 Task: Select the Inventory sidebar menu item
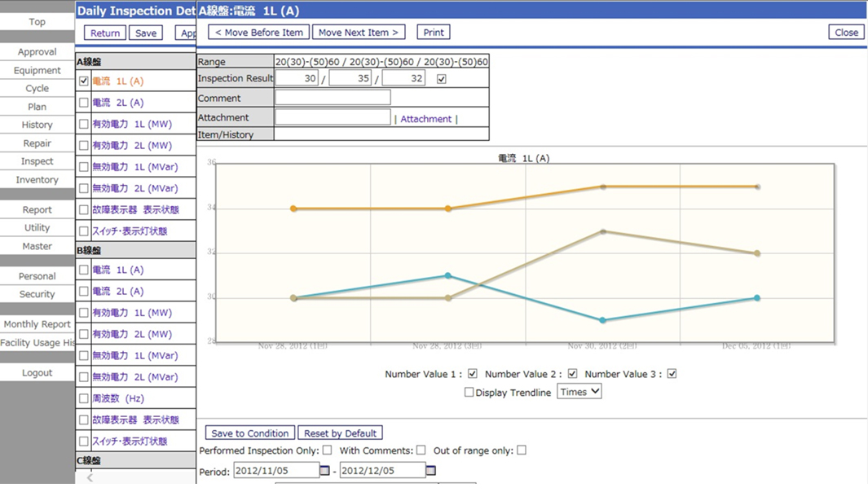[37, 180]
